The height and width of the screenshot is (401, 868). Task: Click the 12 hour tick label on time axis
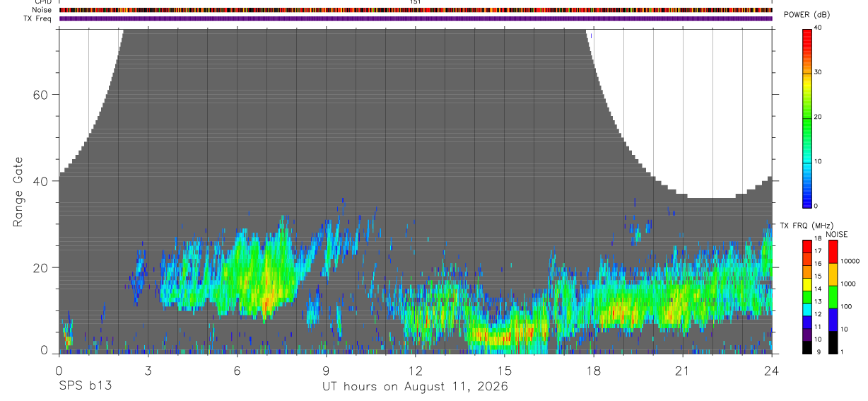[415, 371]
